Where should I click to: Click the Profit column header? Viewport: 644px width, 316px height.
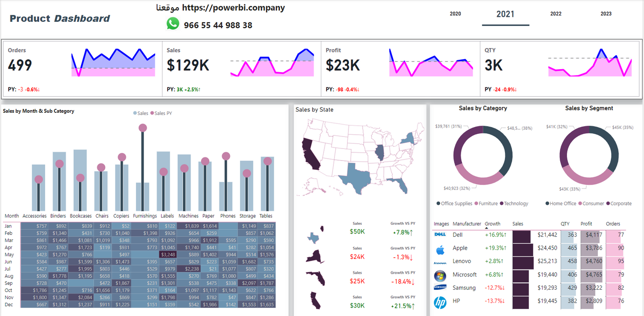pyautogui.click(x=586, y=224)
